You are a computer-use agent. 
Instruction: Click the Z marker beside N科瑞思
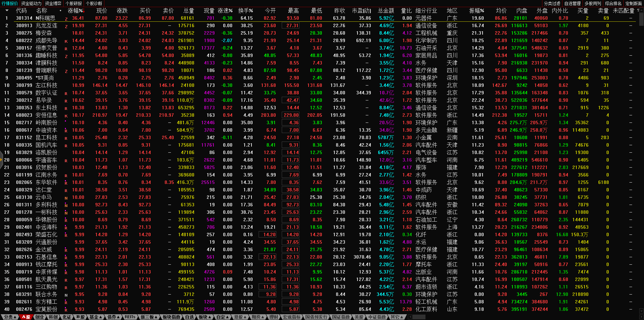[x=66, y=19]
